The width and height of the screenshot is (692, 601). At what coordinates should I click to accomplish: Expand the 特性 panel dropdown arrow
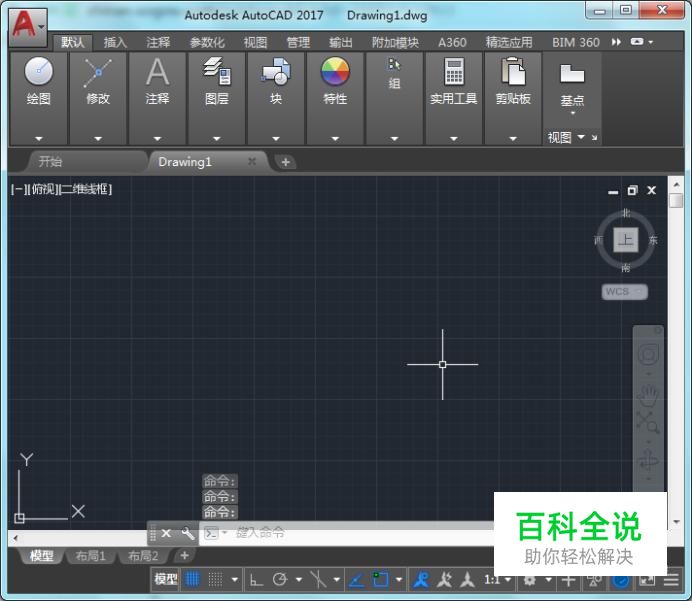coord(335,139)
